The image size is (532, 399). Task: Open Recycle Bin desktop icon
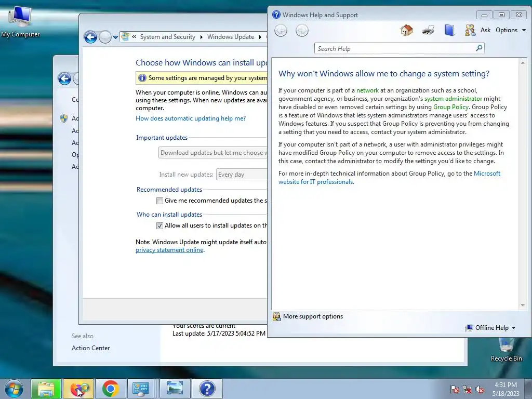coord(506,350)
